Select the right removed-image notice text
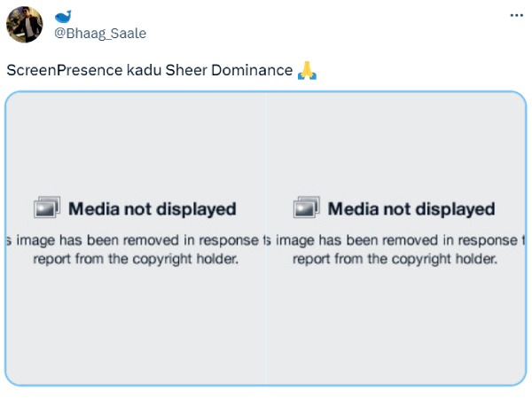This screenshot has width=532, height=399. 395,239
